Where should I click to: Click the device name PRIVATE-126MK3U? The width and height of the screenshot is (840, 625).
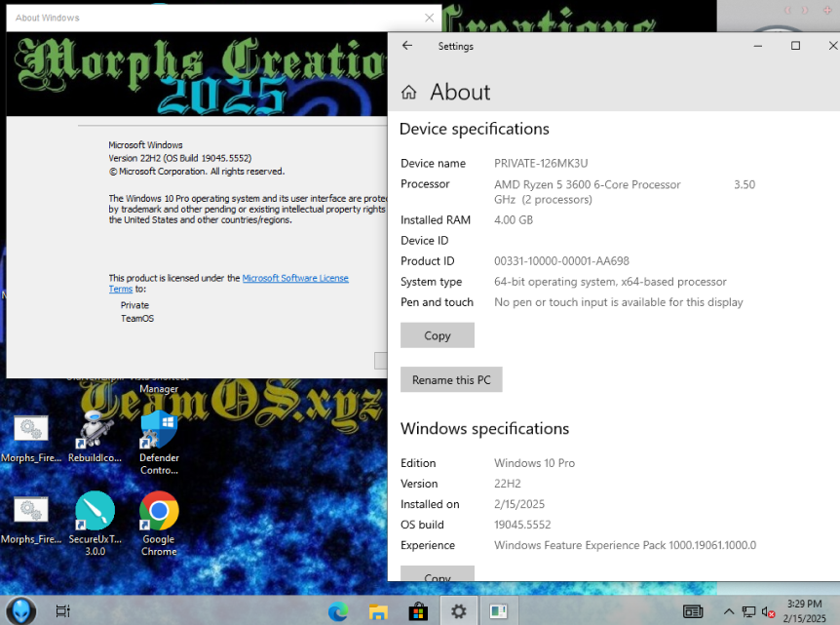click(x=541, y=164)
